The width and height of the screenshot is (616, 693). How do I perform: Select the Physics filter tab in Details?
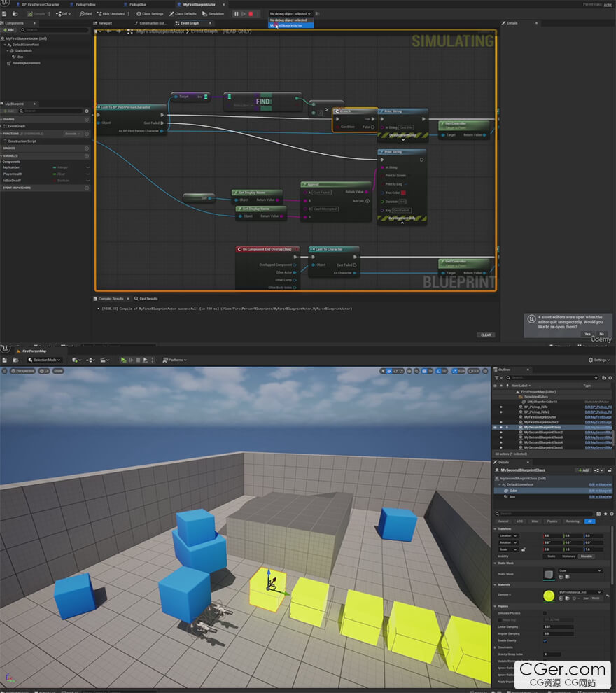pyautogui.click(x=552, y=521)
